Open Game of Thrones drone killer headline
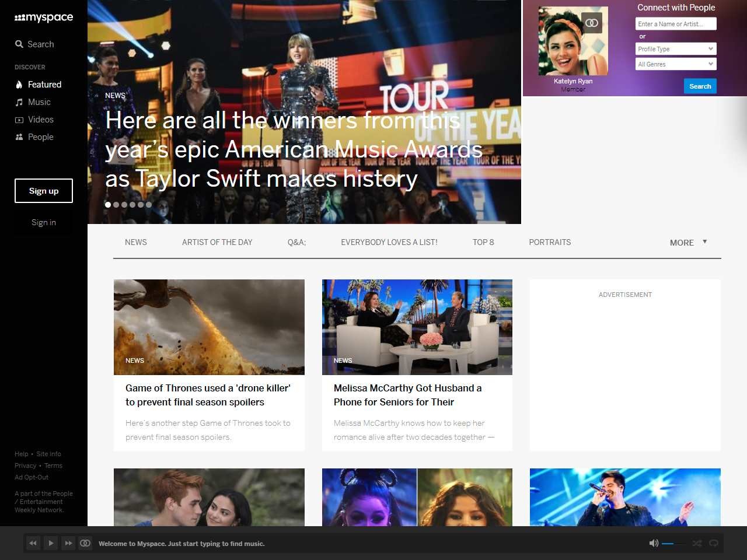Viewport: 747px width, 560px height. (208, 395)
